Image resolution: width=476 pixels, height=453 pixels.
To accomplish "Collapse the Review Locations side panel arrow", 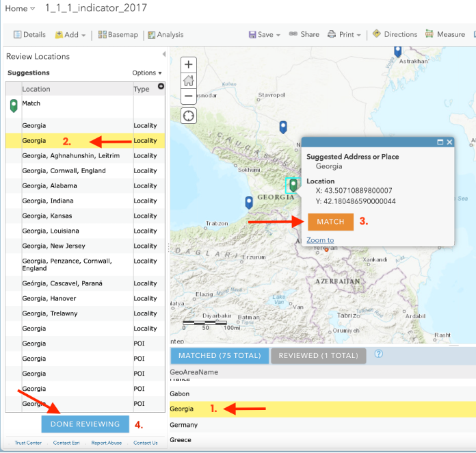I will point(164,54).
